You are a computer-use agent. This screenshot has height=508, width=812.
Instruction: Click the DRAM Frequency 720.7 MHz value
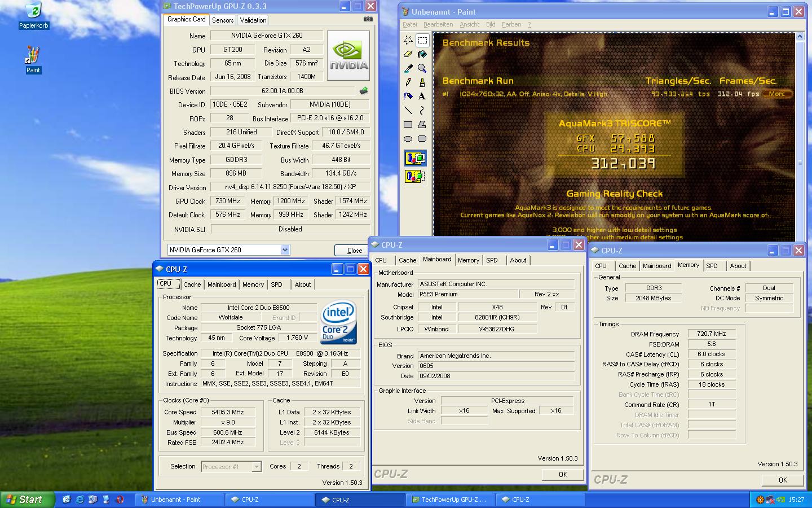[712, 334]
